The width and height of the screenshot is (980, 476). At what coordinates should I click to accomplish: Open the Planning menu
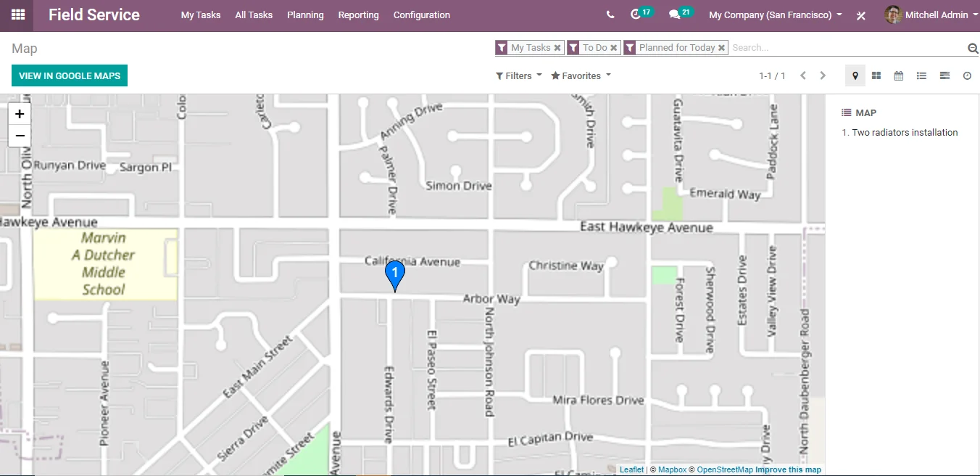click(305, 15)
